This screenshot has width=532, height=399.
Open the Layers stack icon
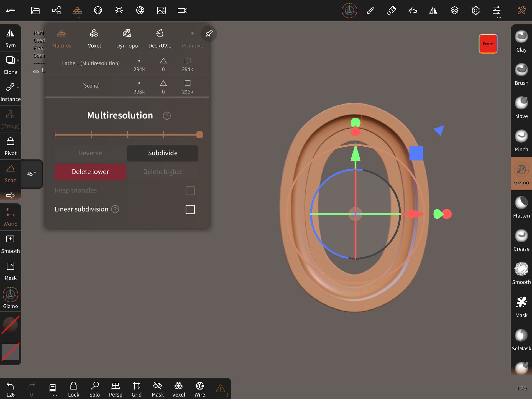[454, 11]
